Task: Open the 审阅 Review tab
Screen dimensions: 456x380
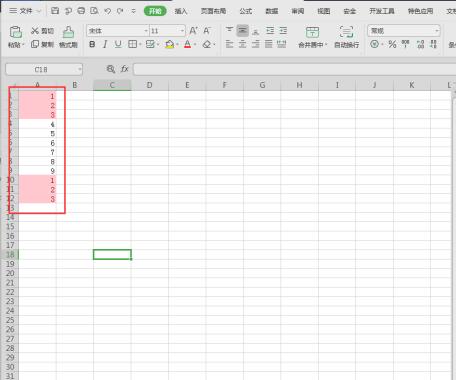Action: (x=298, y=11)
